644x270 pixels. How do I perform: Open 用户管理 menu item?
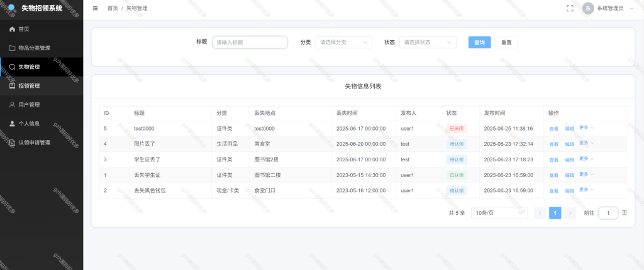coord(42,105)
